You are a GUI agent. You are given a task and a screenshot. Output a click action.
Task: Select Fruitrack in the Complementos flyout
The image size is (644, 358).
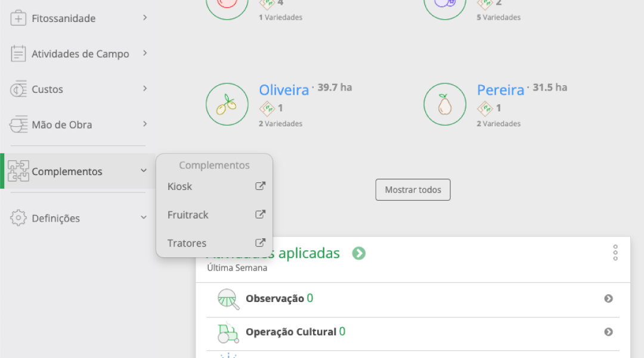click(188, 215)
